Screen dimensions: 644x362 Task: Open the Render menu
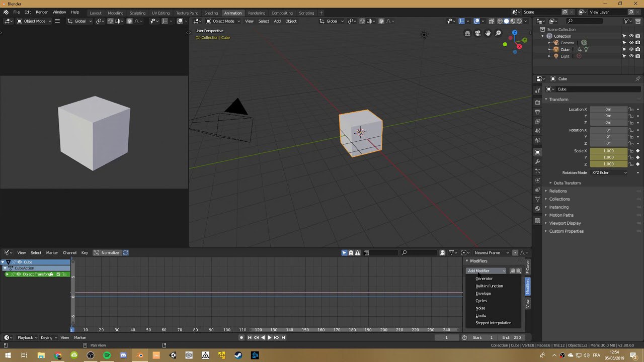click(42, 12)
